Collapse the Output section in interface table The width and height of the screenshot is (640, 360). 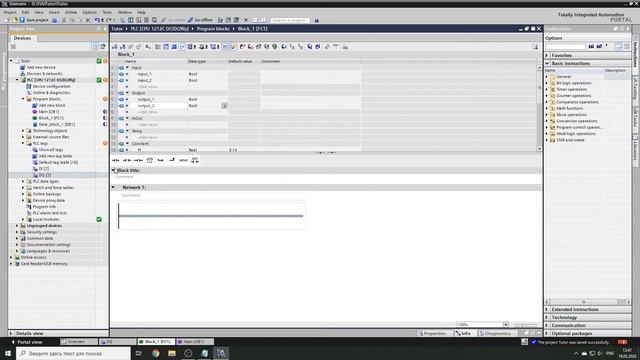[127, 93]
